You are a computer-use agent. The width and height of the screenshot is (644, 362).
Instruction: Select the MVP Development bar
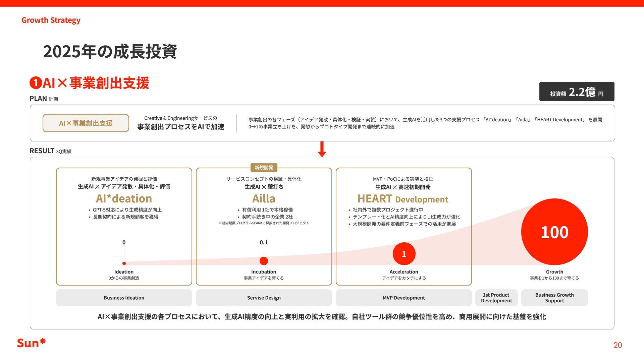(x=404, y=298)
